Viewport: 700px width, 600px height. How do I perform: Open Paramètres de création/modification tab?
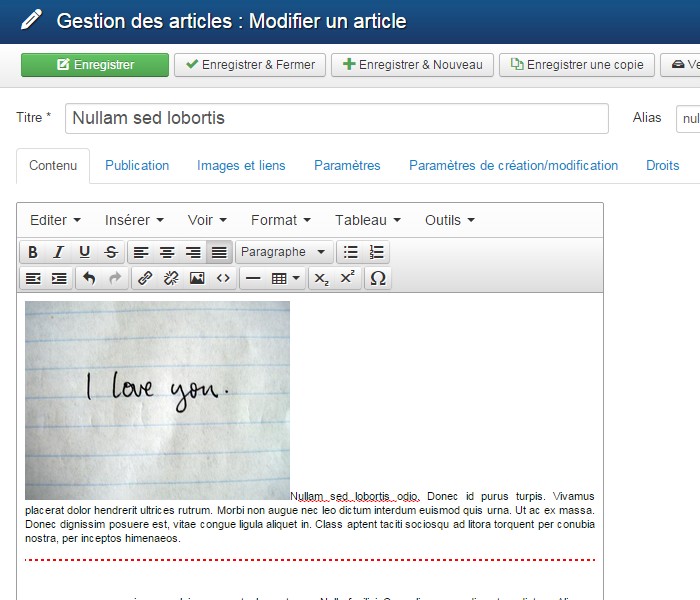513,166
